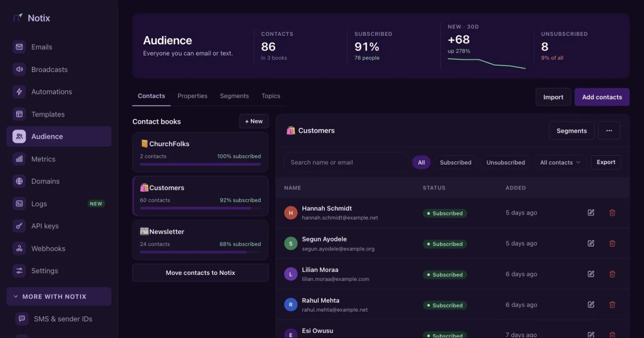
Task: Edit Lilian Moraa's contact
Action: [591, 274]
